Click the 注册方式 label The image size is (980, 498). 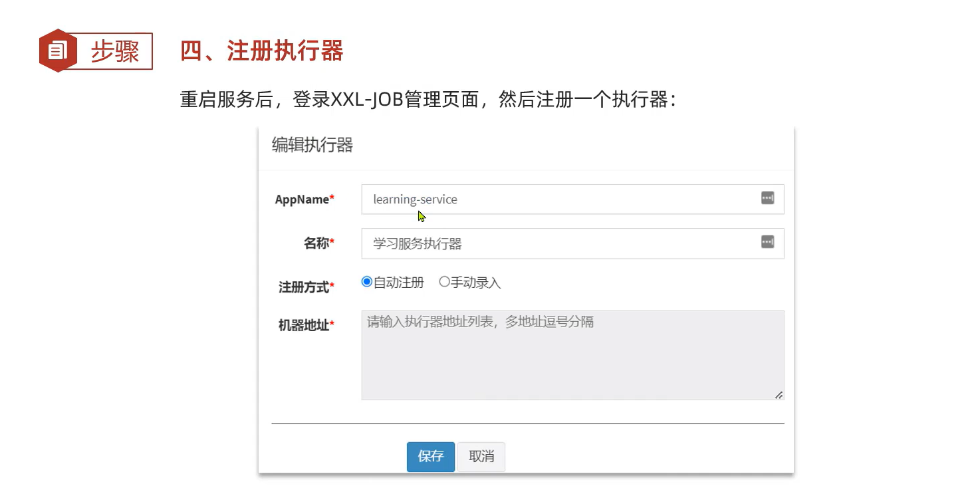click(x=306, y=287)
